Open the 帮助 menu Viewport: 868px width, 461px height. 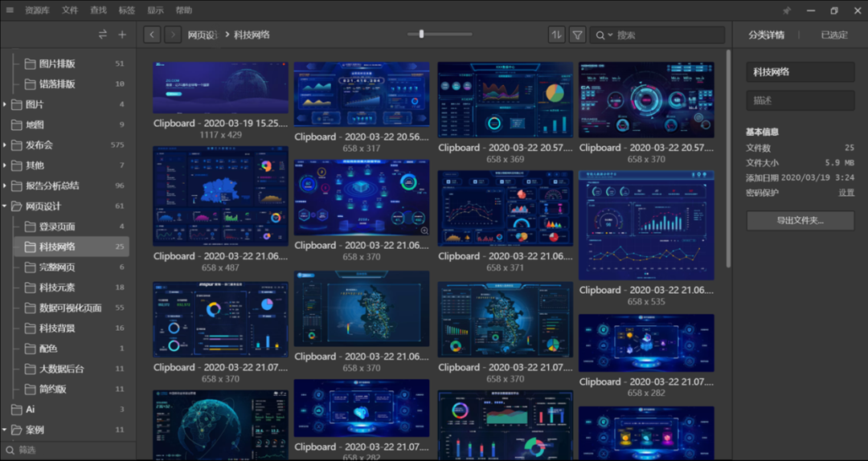184,10
